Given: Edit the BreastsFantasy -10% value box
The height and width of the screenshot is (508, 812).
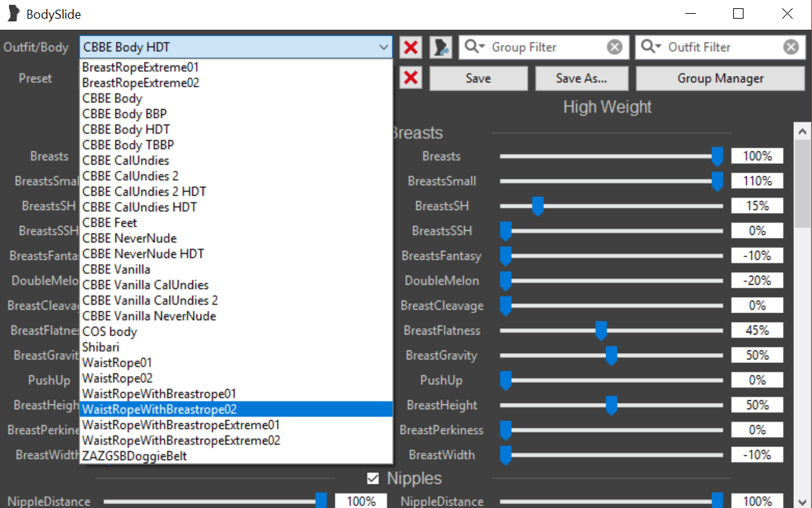Looking at the screenshot, I should coord(757,256).
